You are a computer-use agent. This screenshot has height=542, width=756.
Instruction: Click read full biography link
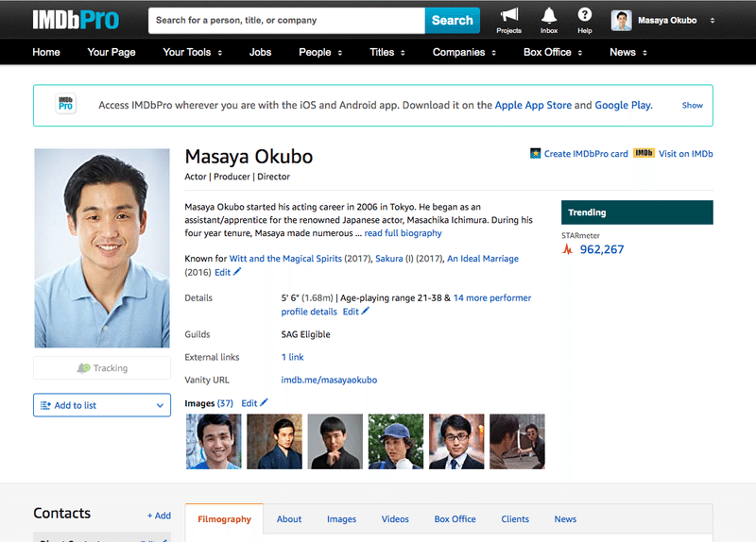click(403, 233)
